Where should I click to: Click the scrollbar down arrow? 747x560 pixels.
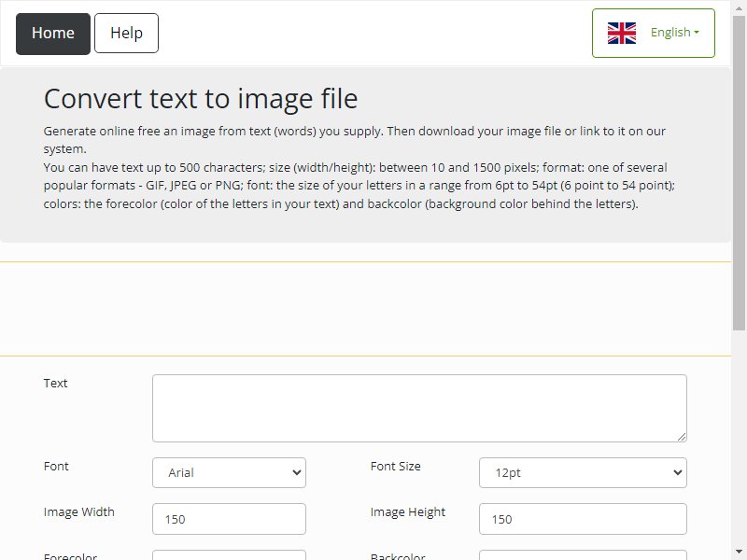pyautogui.click(x=739, y=553)
